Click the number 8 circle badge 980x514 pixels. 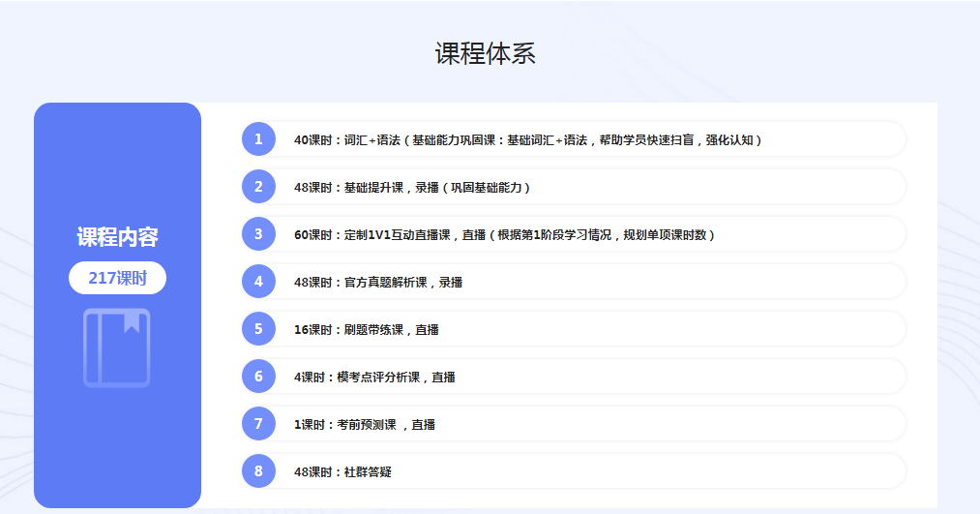click(258, 471)
